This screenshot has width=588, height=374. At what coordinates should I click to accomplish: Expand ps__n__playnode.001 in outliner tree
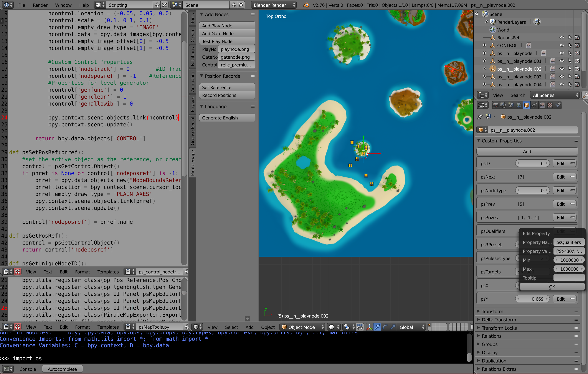click(484, 61)
